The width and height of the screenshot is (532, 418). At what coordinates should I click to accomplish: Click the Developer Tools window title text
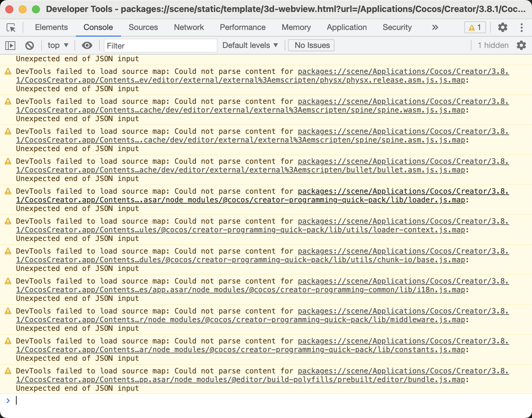click(x=286, y=9)
